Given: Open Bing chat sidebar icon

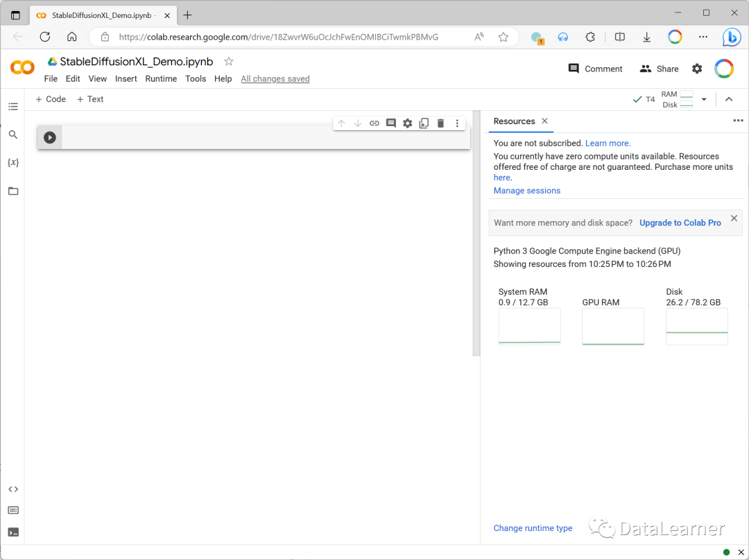Looking at the screenshot, I should [x=732, y=37].
